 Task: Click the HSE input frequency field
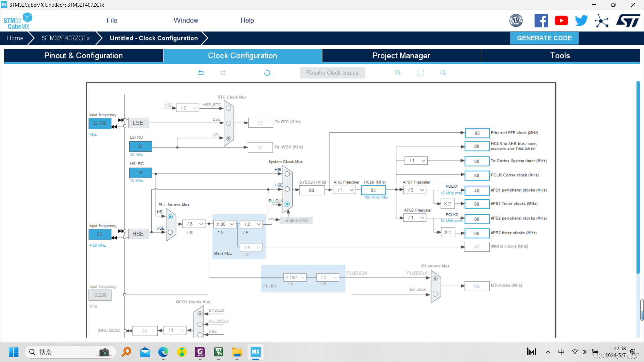pyautogui.click(x=100, y=234)
